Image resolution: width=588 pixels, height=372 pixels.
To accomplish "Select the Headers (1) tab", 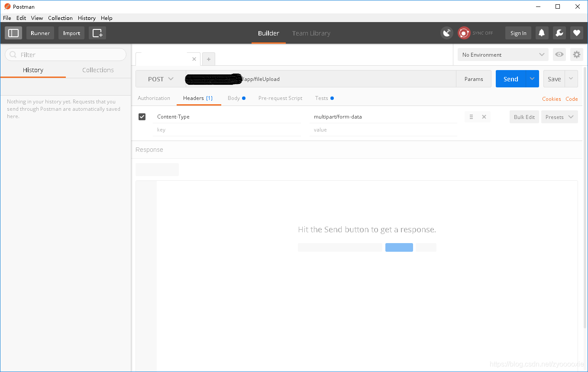I will [198, 98].
